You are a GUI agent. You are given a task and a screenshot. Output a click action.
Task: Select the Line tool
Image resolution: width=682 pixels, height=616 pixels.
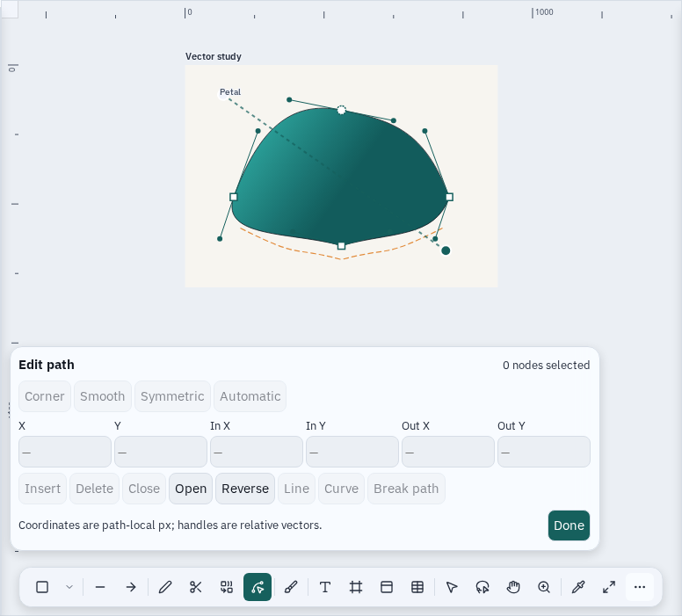(100, 587)
